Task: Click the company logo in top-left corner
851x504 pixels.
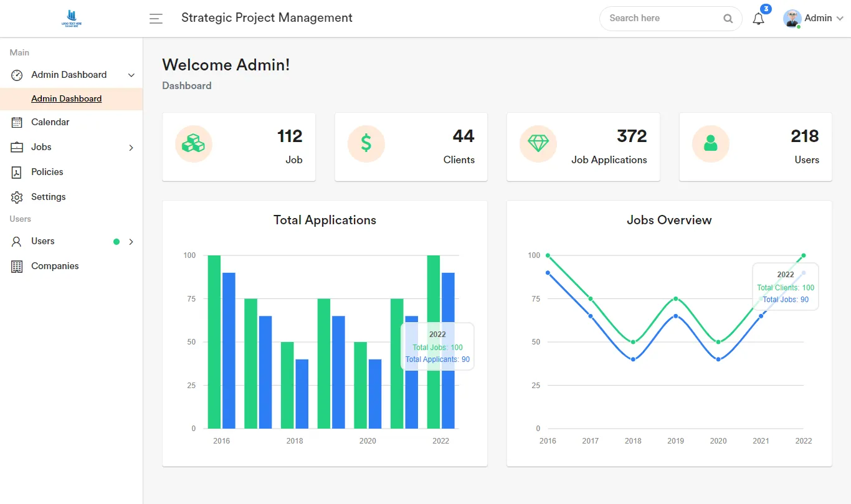Action: click(72, 19)
